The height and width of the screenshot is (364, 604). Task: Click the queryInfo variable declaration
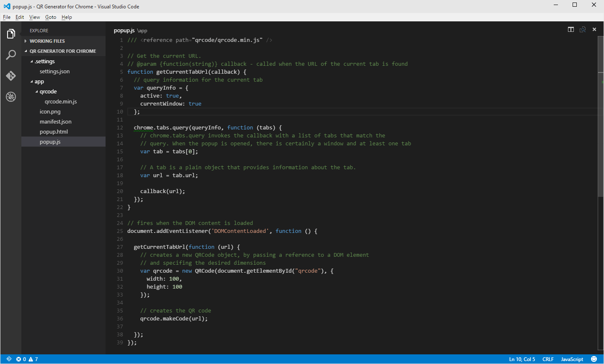point(161,88)
